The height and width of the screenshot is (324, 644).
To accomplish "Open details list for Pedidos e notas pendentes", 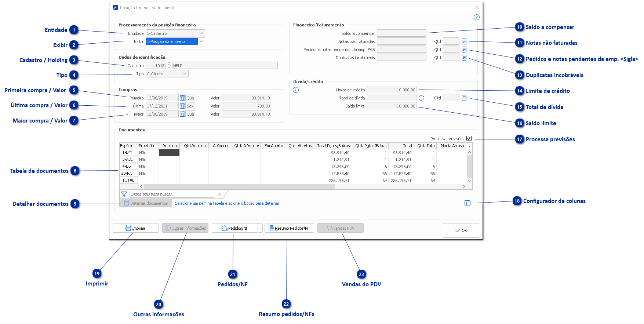I will pyautogui.click(x=464, y=50).
